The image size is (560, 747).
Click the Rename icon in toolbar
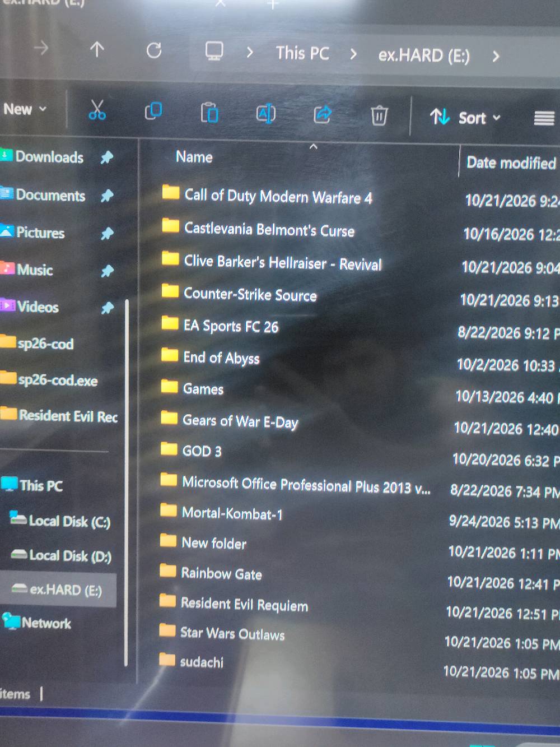coord(266,114)
